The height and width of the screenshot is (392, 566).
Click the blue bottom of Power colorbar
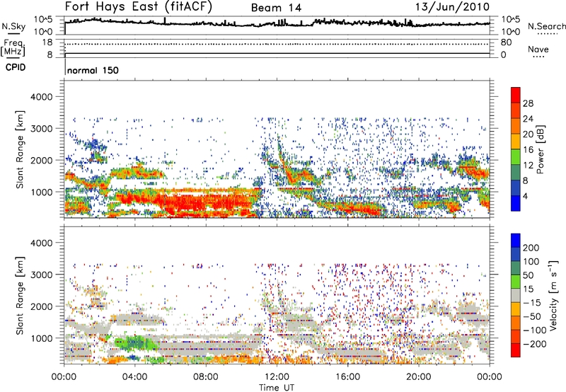coord(516,203)
